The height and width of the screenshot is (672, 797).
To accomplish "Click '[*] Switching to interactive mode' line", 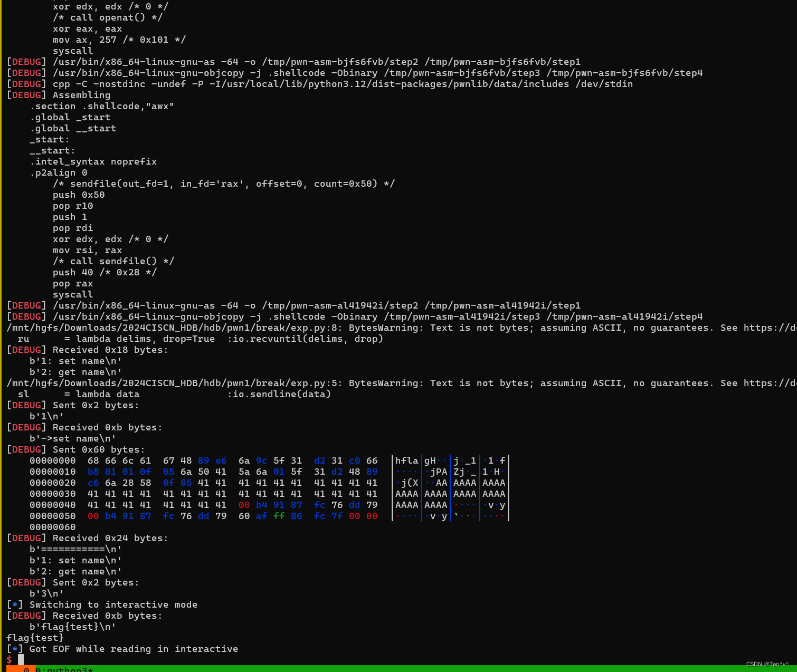I will coord(102,604).
